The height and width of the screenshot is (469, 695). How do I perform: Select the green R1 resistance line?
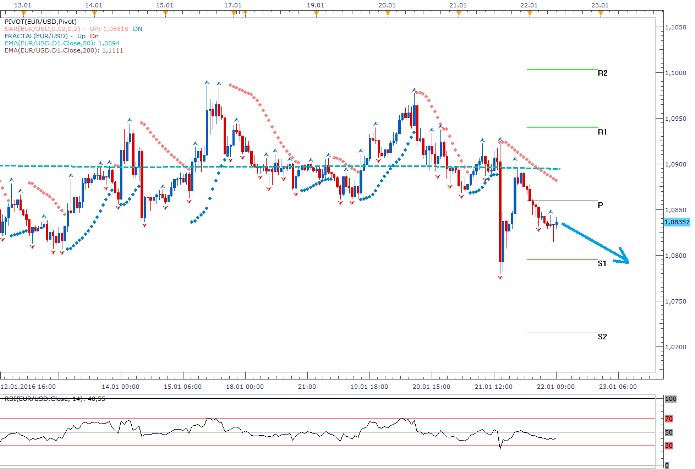(560, 127)
